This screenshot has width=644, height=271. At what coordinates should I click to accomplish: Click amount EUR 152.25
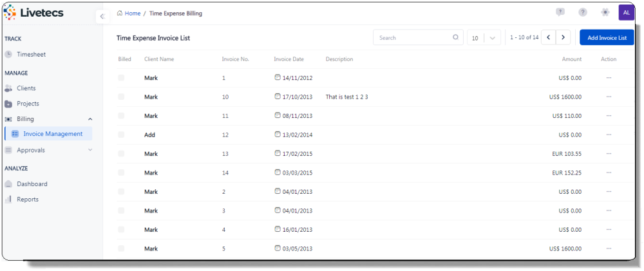coord(567,173)
